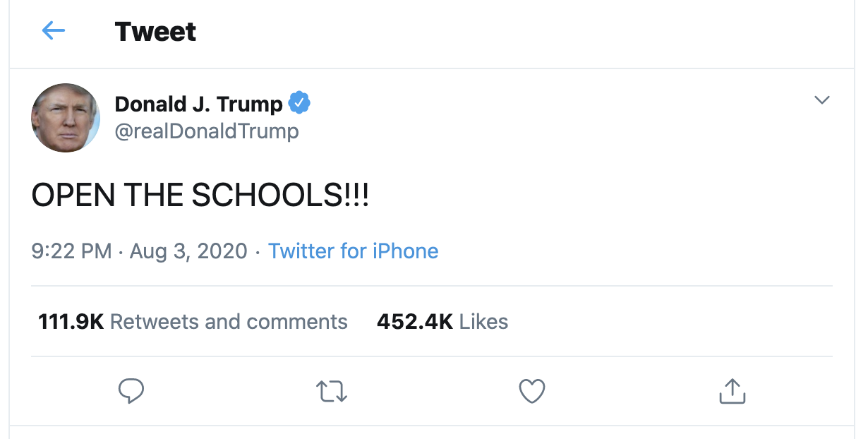Viewport: 868px width, 439px height.
Task: Open the Retweets and comments label
Action: 229,322
